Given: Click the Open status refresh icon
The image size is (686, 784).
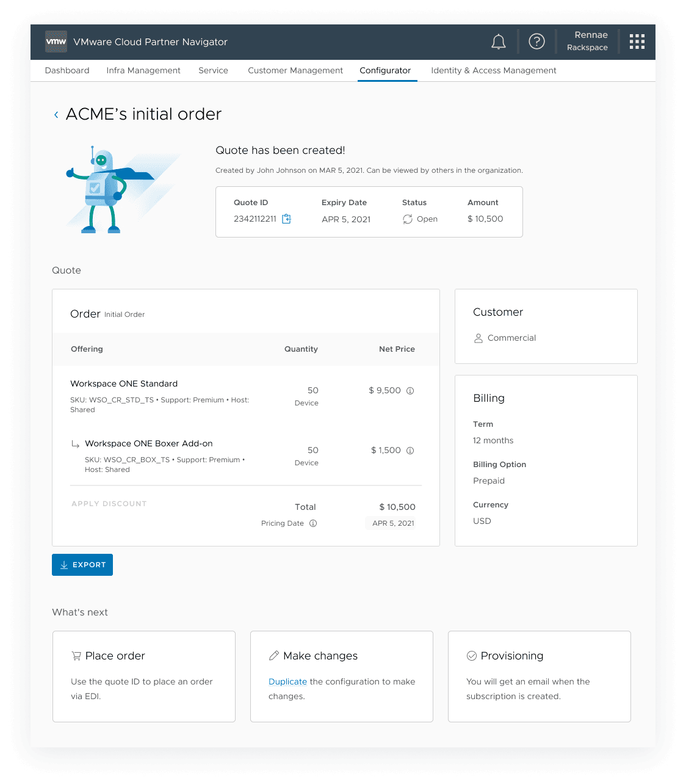Looking at the screenshot, I should point(408,219).
